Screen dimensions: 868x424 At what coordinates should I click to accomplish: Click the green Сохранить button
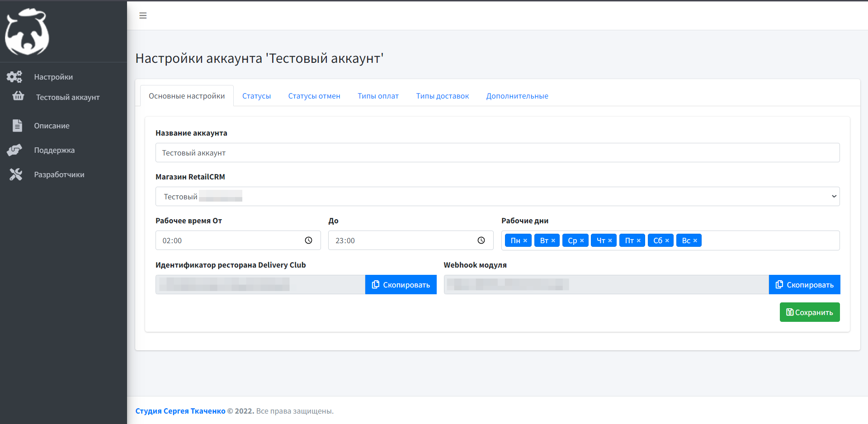tap(810, 312)
